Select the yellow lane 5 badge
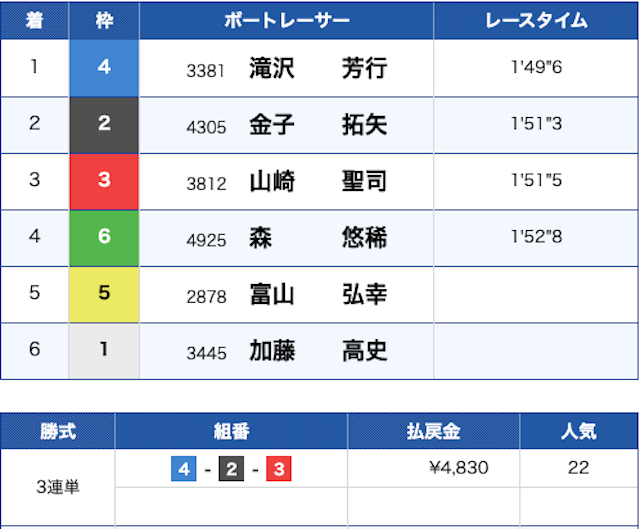Image resolution: width=640 pixels, height=529 pixels. pyautogui.click(x=104, y=295)
